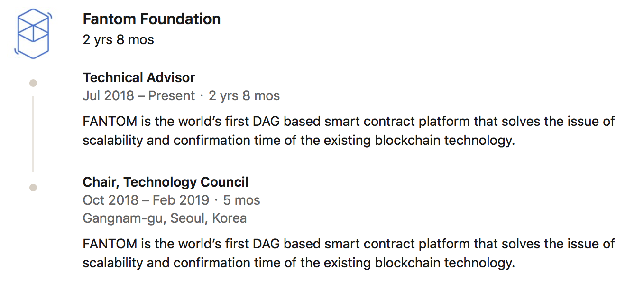Click total tenure text below company name
Image resolution: width=644 pixels, height=284 pixels.
[118, 39]
